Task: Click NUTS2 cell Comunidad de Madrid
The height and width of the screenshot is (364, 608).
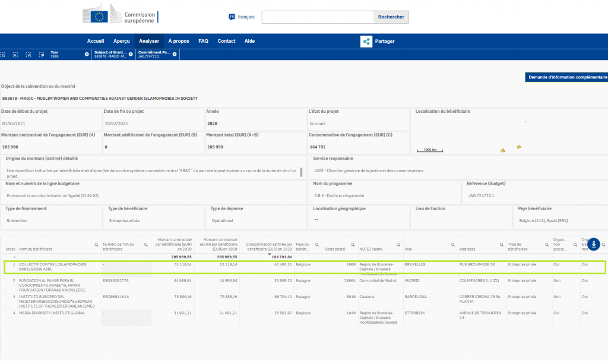Action: 378,281
